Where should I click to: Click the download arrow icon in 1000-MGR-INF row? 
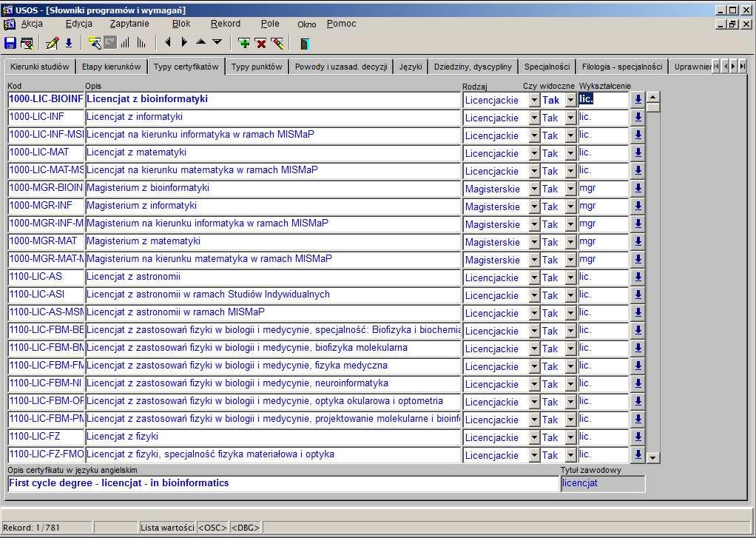(638, 206)
